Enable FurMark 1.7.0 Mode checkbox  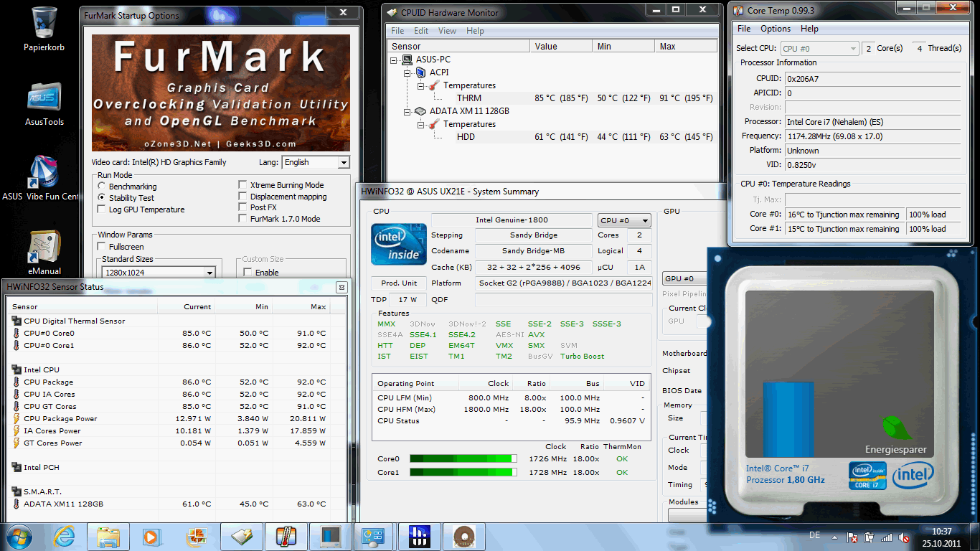243,219
